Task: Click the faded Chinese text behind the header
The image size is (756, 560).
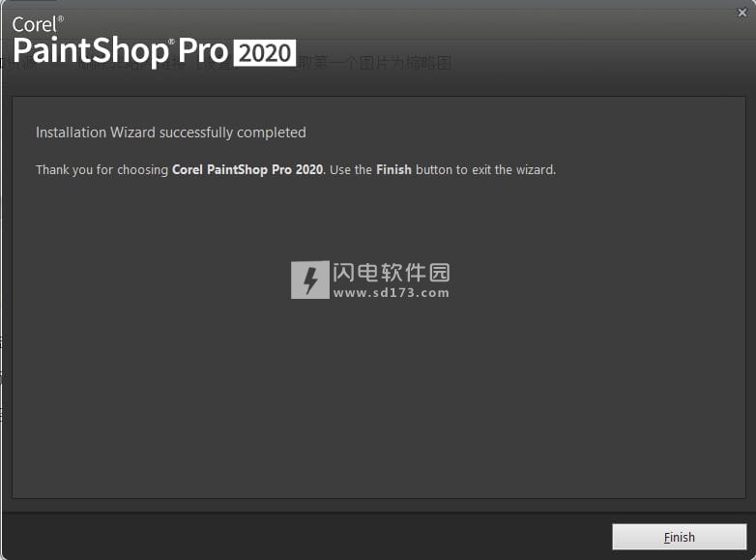Action: (374, 63)
